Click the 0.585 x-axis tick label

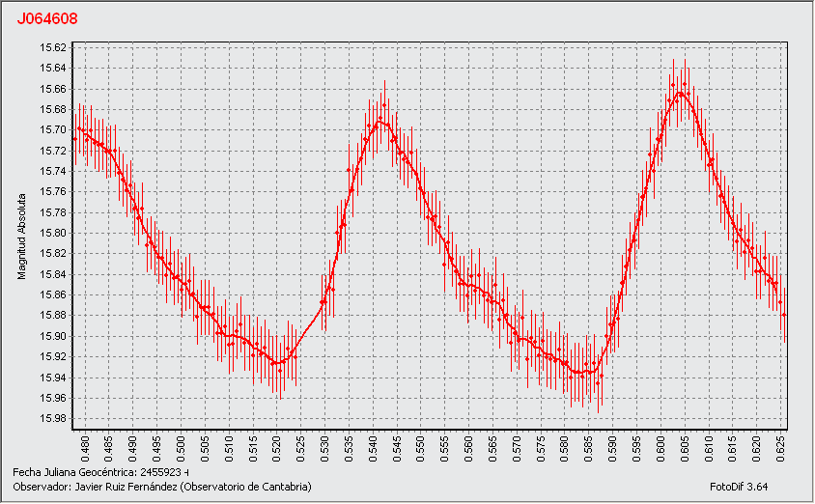click(x=588, y=449)
